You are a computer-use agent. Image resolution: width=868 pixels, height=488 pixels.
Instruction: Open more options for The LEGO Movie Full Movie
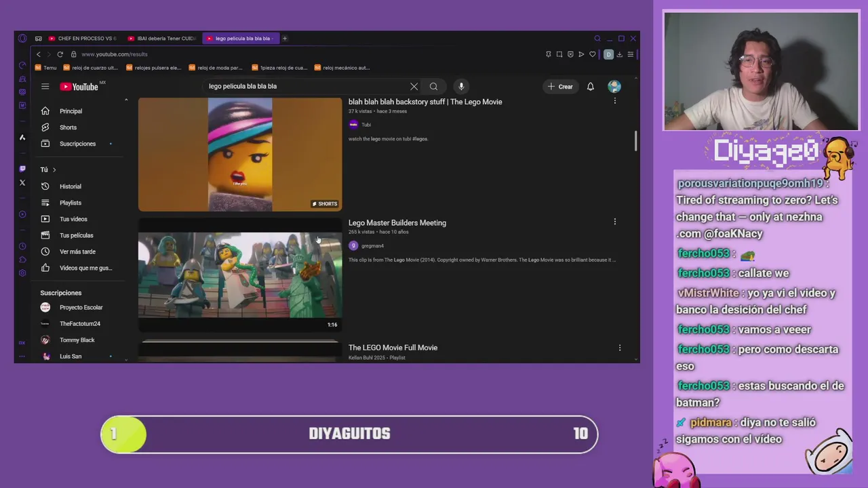coord(619,348)
